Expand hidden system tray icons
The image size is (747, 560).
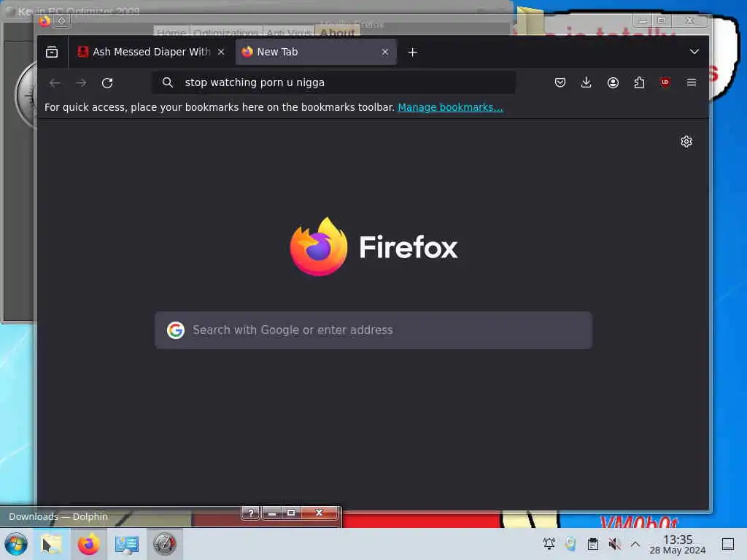(x=635, y=544)
